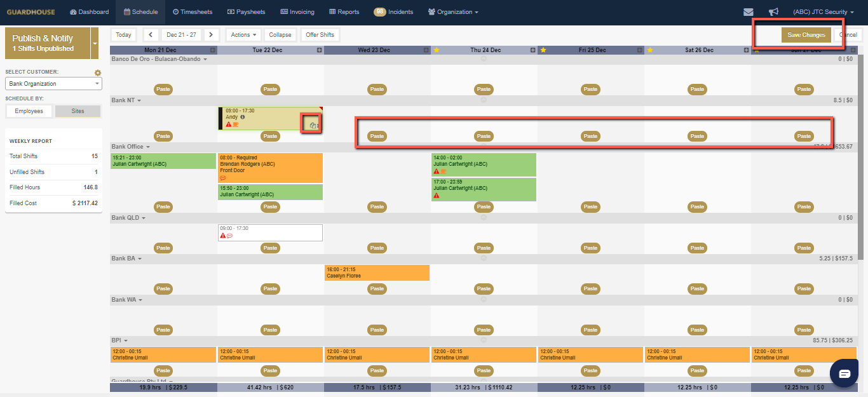This screenshot has width=868, height=397.
Task: Click the copy icon on Andy's shift
Action: 313,125
